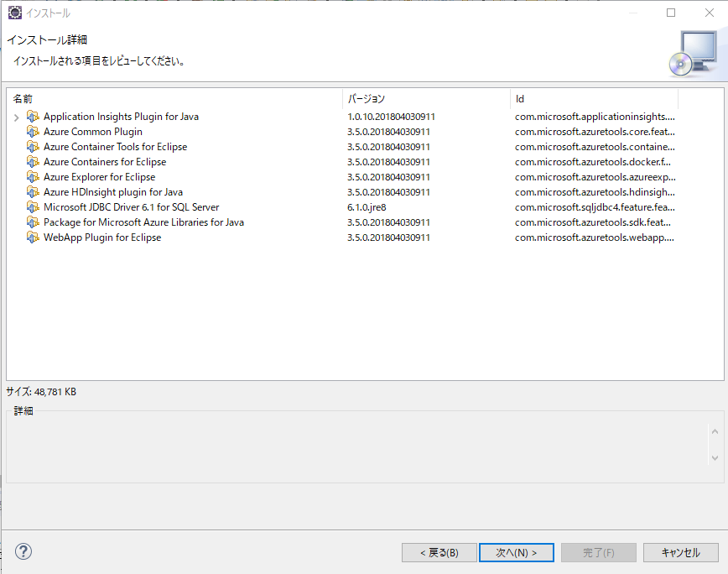Select the Application Insights Plugin for Java item
This screenshot has width=728, height=574.
click(x=121, y=117)
